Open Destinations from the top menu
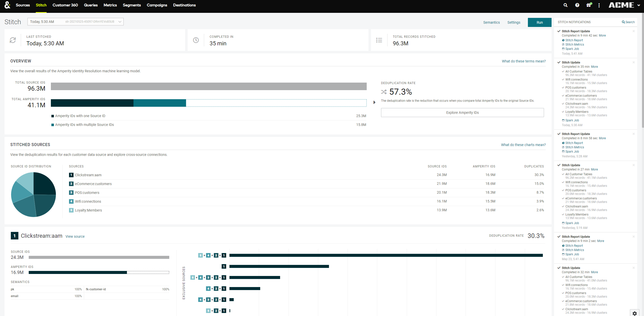The image size is (644, 316). pyautogui.click(x=184, y=5)
